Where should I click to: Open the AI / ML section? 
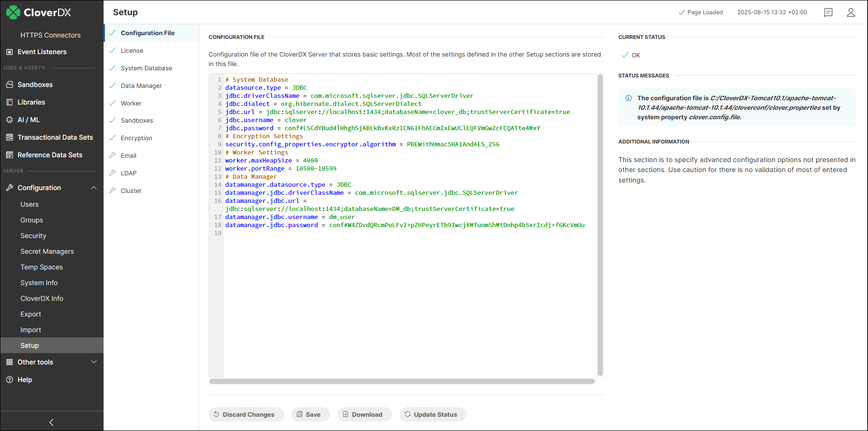click(x=29, y=119)
